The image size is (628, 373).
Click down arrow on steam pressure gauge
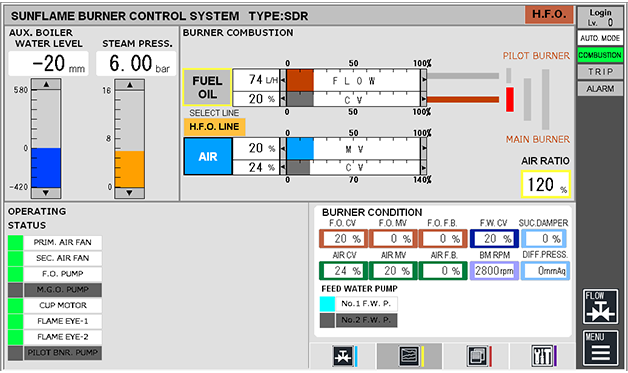(x=129, y=193)
